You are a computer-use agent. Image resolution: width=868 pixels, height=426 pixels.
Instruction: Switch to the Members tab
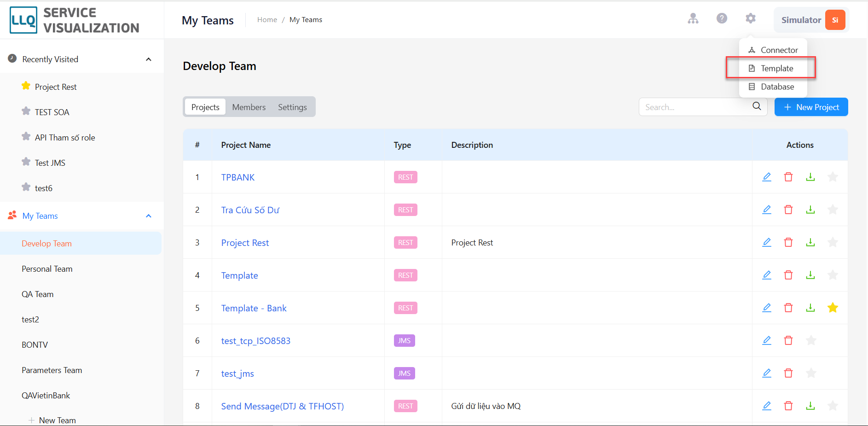pyautogui.click(x=249, y=107)
